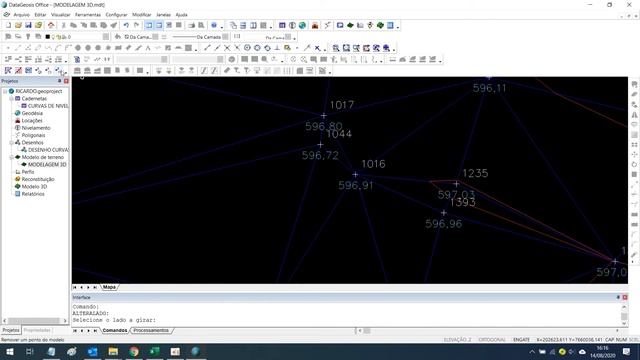Select the Poligonais tree item
640x360 pixels.
coord(33,136)
